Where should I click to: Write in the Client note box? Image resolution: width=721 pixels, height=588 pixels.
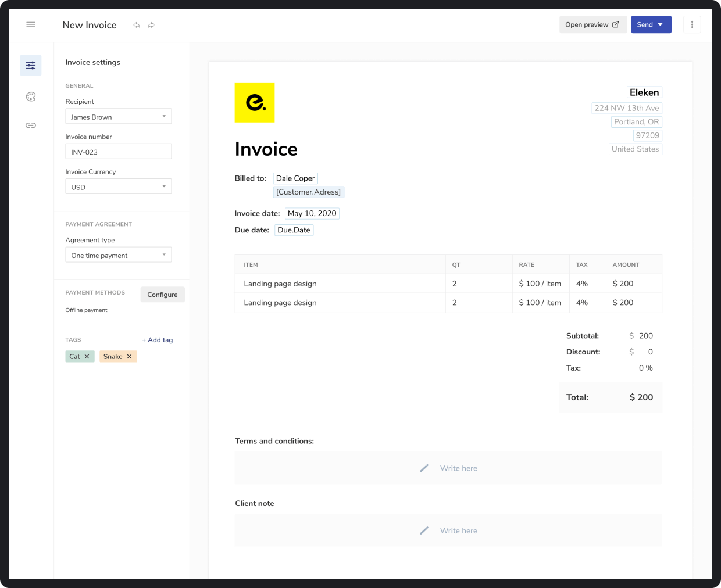[x=448, y=530]
